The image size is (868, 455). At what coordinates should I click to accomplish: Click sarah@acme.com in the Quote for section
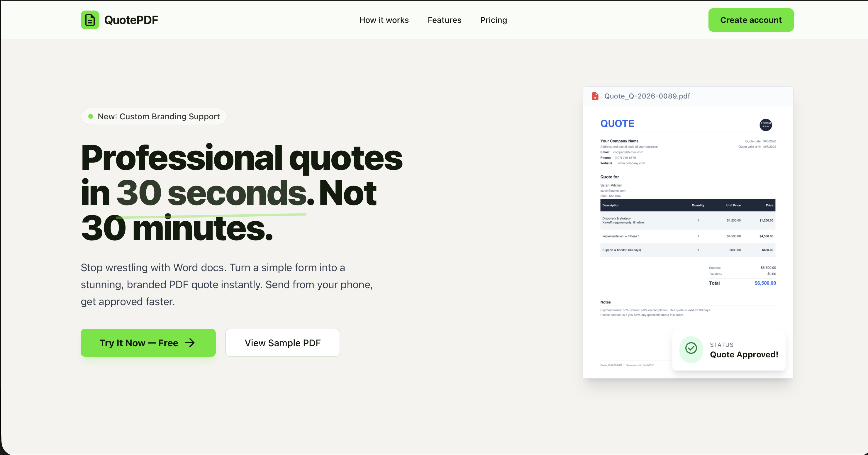tap(613, 190)
